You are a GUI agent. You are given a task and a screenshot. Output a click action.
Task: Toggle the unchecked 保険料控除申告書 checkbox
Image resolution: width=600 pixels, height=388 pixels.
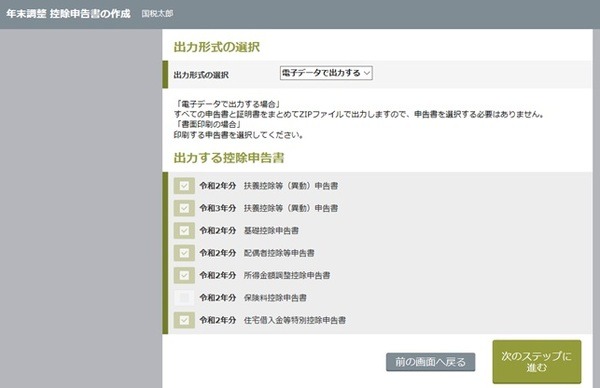point(184,298)
